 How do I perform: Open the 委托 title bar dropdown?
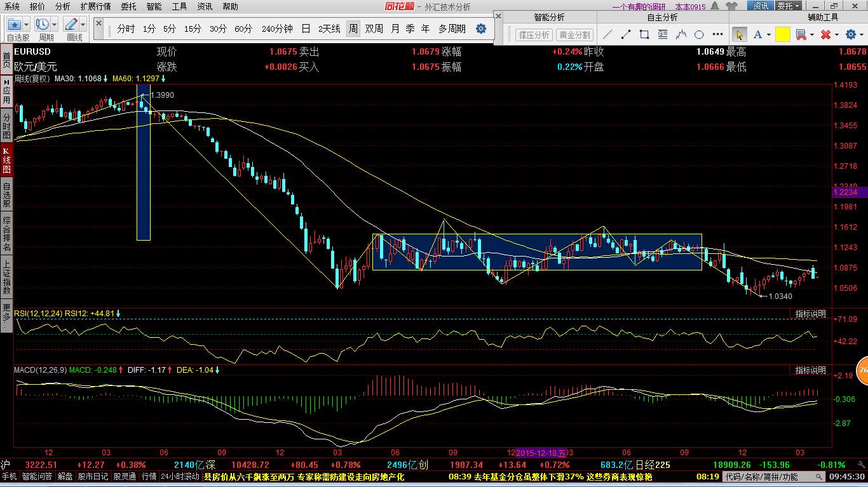point(788,6)
